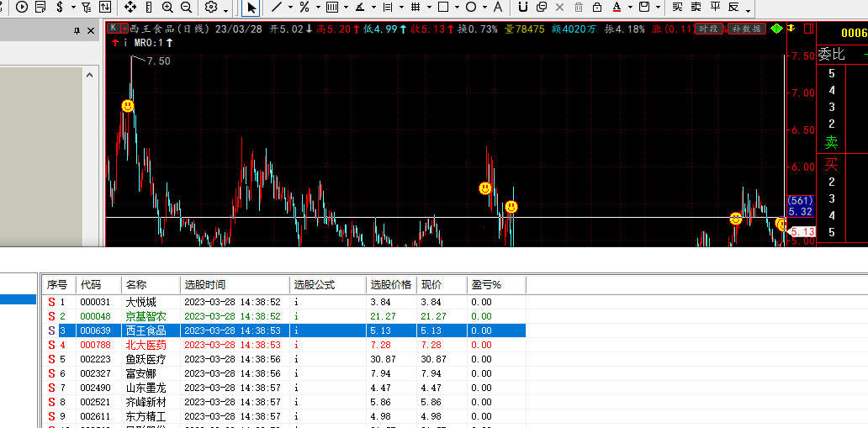
Task: Select the rectangle shape tool
Action: click(x=443, y=8)
